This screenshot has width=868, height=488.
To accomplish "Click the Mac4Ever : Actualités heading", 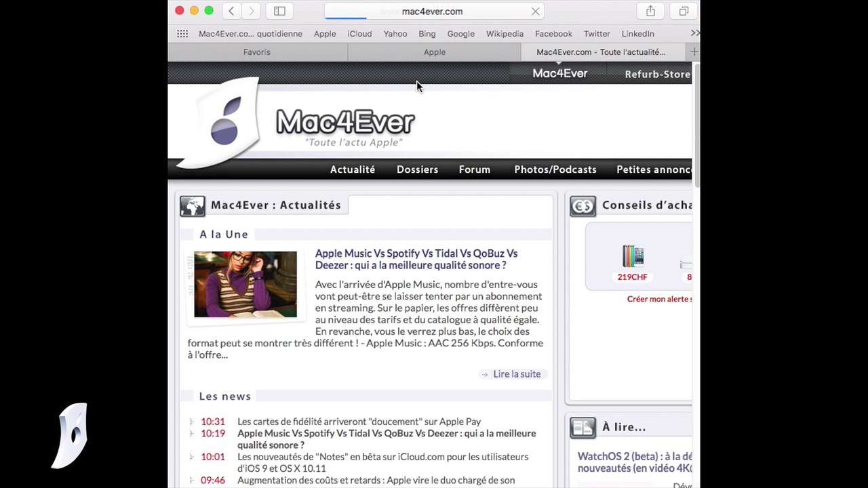I will 276,205.
